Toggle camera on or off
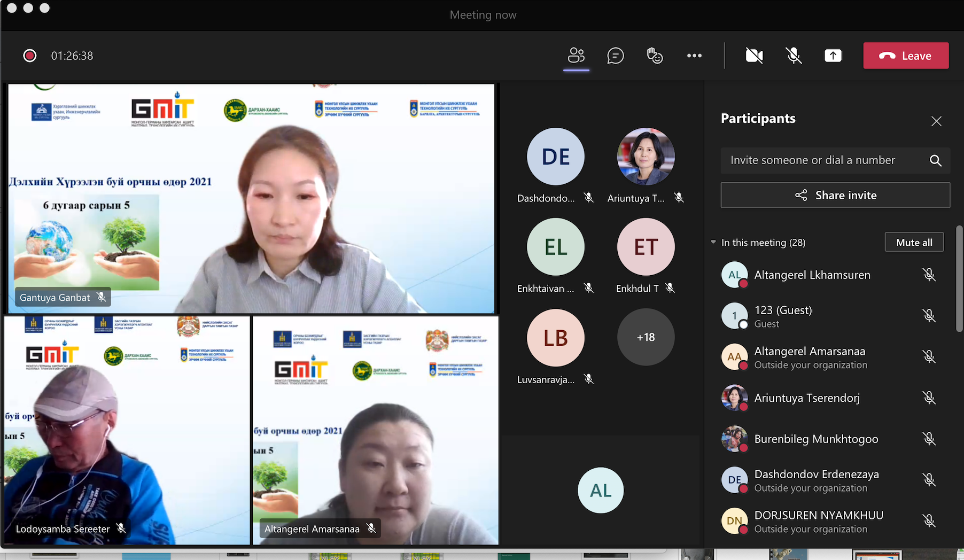This screenshot has width=964, height=560. point(754,56)
